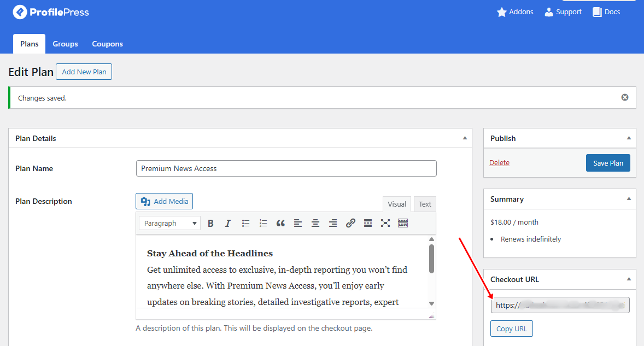Insert a numbered list
The image size is (644, 346).
(264, 223)
